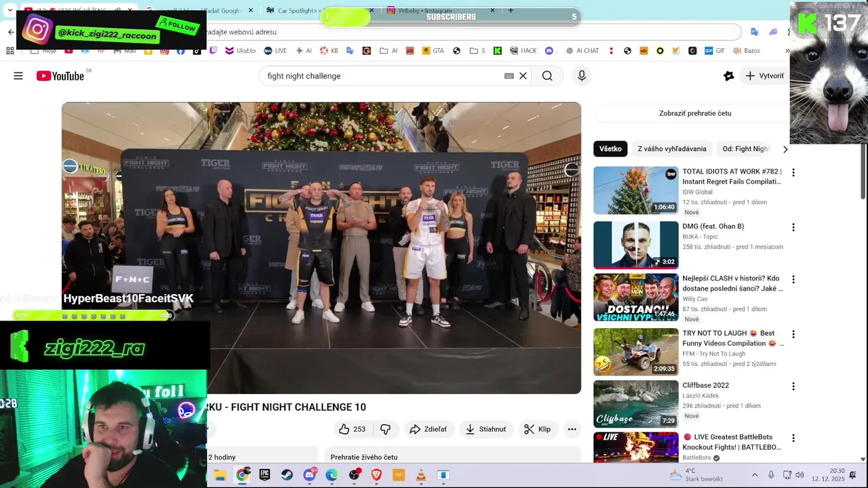Viewport: 868px width, 488px height.
Task: Show hidden system tray icons chevron
Action: pyautogui.click(x=755, y=475)
